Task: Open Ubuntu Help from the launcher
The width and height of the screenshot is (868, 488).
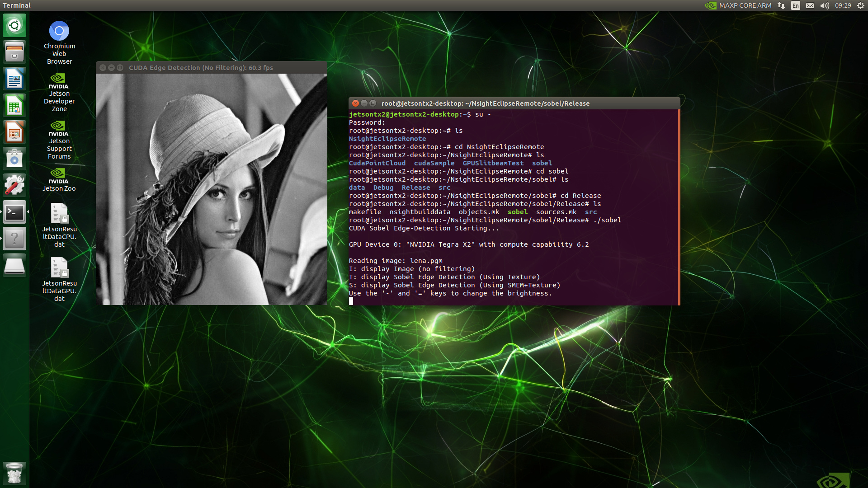Action: 14,239
